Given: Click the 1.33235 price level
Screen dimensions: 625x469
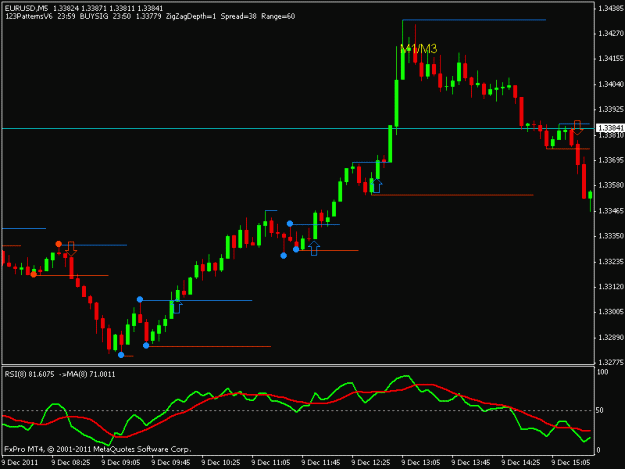Looking at the screenshot, I should tap(611, 262).
